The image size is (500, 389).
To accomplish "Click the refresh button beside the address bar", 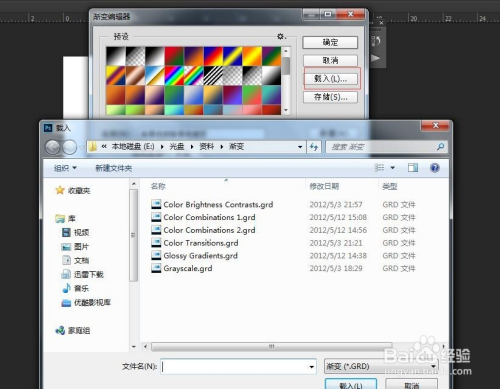I will [x=314, y=147].
